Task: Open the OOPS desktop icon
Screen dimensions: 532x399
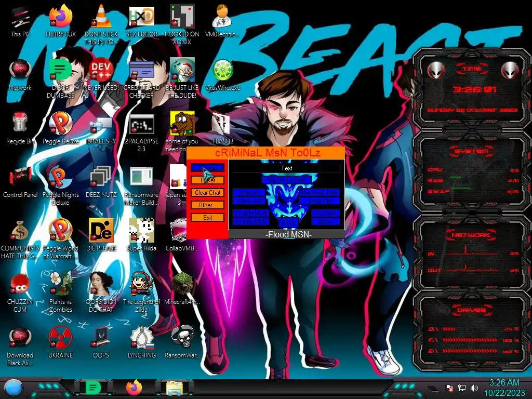Action: [101, 343]
